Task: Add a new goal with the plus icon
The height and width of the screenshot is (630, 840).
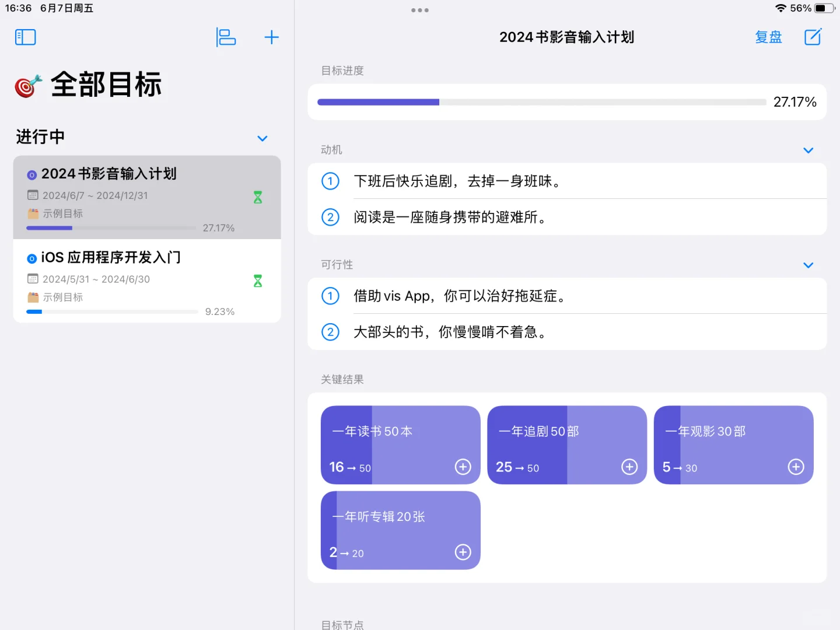Action: click(271, 37)
